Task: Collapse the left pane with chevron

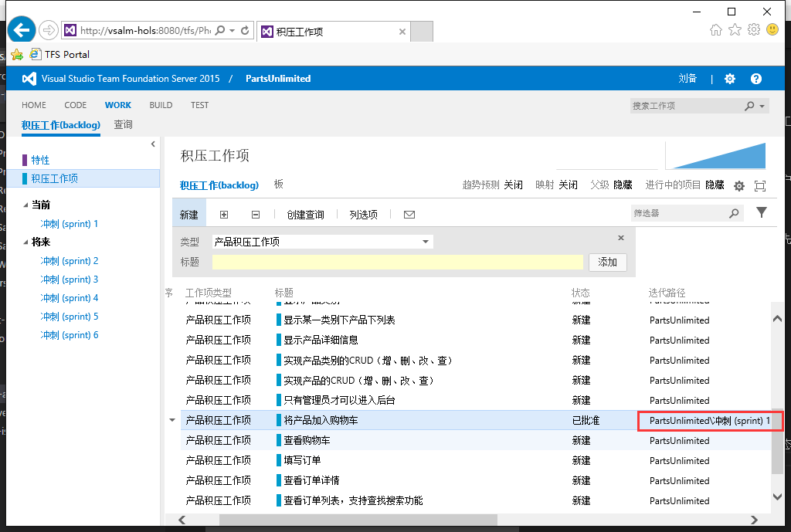Action: [x=153, y=144]
